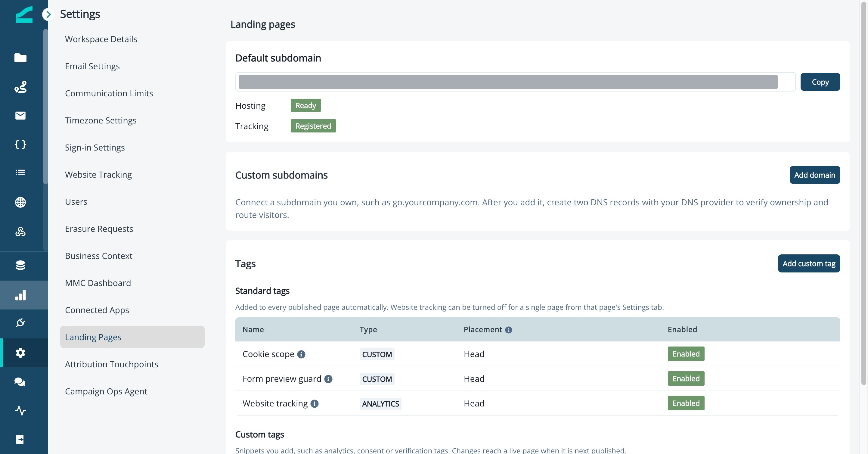Viewport: 868px width, 454px height.
Task: Click the Website tracking info icon
Action: tap(315, 404)
